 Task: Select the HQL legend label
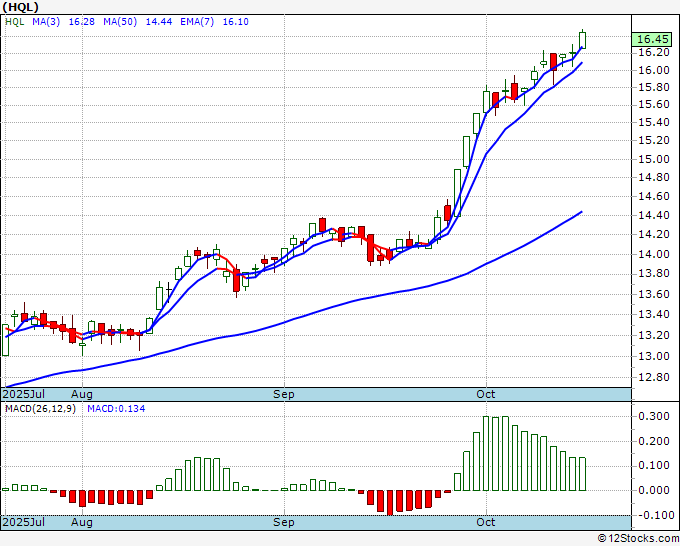(x=15, y=22)
